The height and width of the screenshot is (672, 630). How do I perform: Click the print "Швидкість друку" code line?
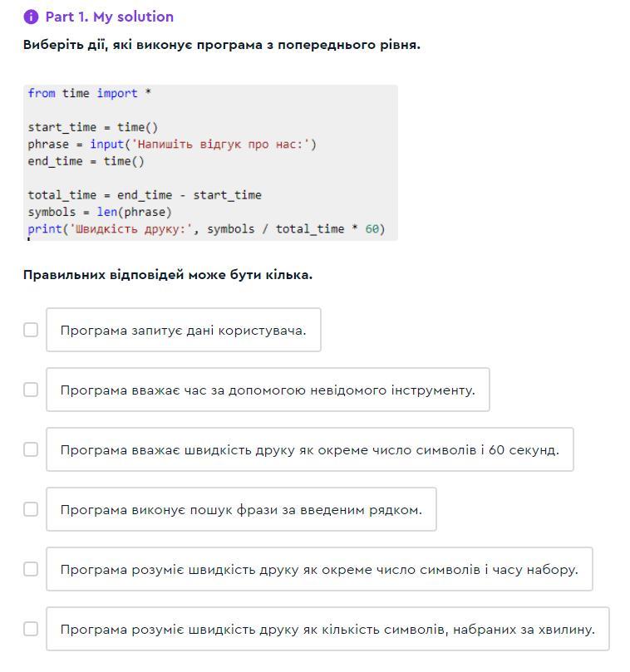pyautogui.click(x=206, y=229)
